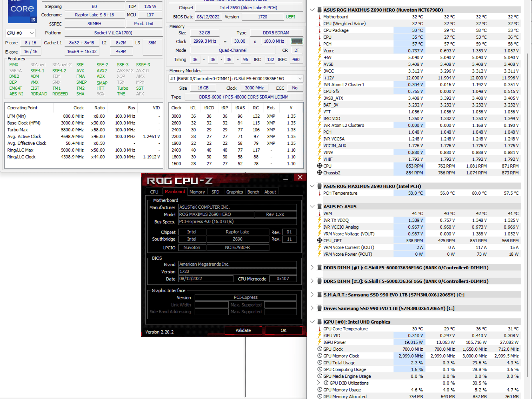The height and width of the screenshot is (399, 532).
Task: Expand the DDR5 DIMM [#3] G.Skill section
Action: (312, 281)
